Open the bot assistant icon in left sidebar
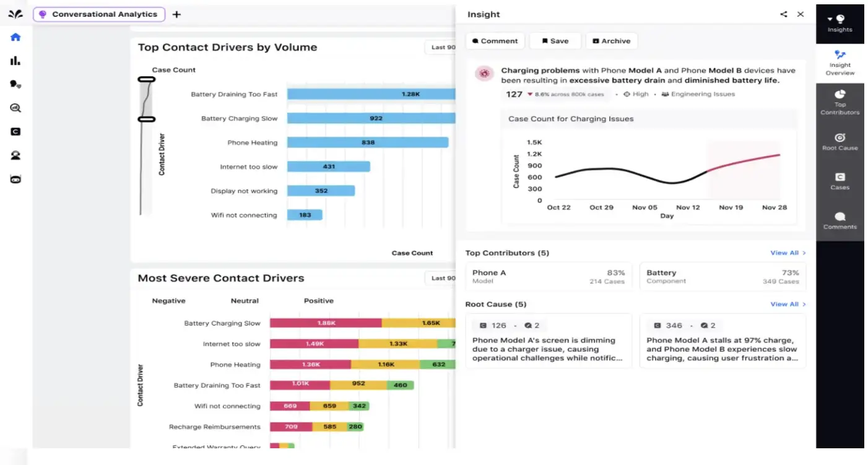The image size is (868, 465). tap(15, 179)
